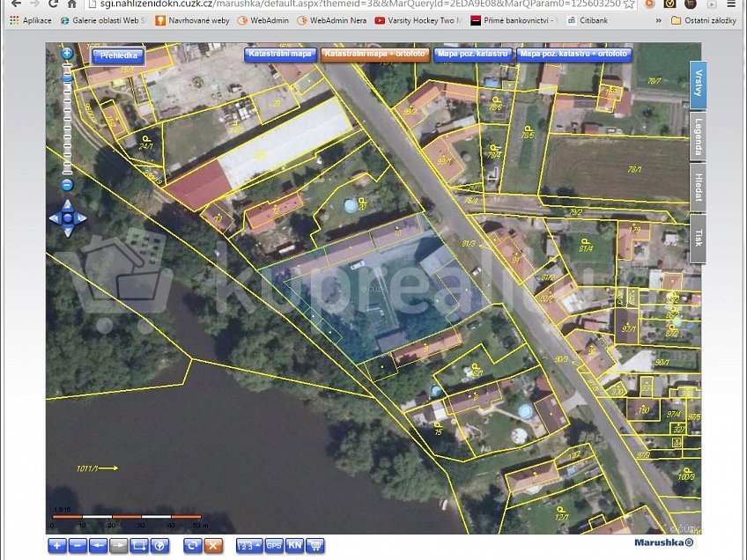The image size is (747, 560).
Task: Bookmark this page with the star
Action: click(628, 4)
